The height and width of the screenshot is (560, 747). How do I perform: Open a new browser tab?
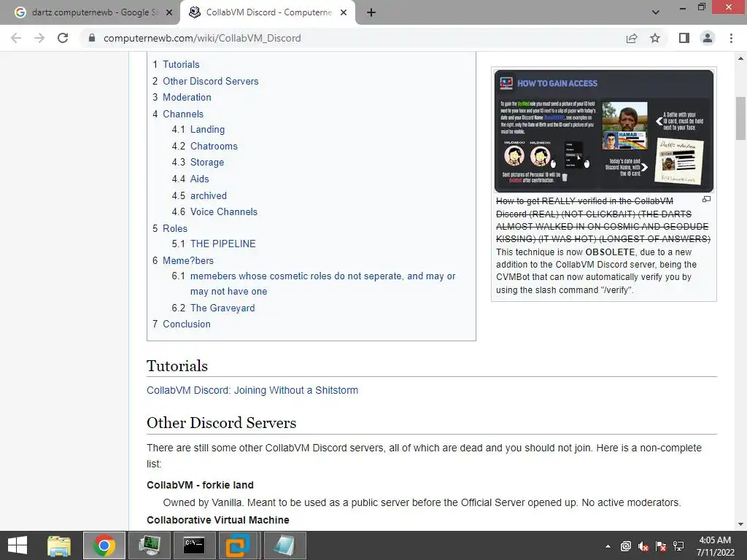(x=371, y=13)
